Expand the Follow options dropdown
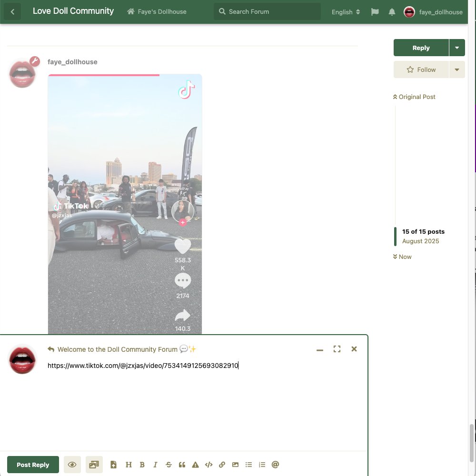This screenshot has height=476, width=476. [457, 69]
